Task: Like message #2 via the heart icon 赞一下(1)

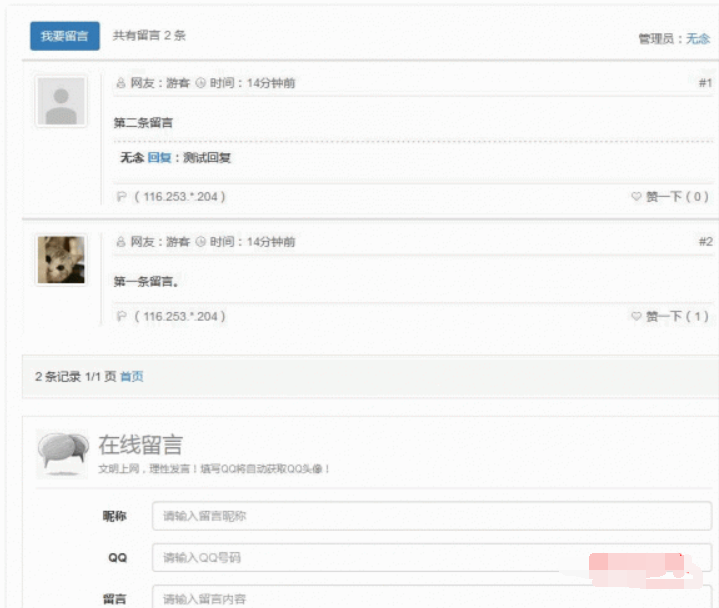Action: pyautogui.click(x=636, y=317)
